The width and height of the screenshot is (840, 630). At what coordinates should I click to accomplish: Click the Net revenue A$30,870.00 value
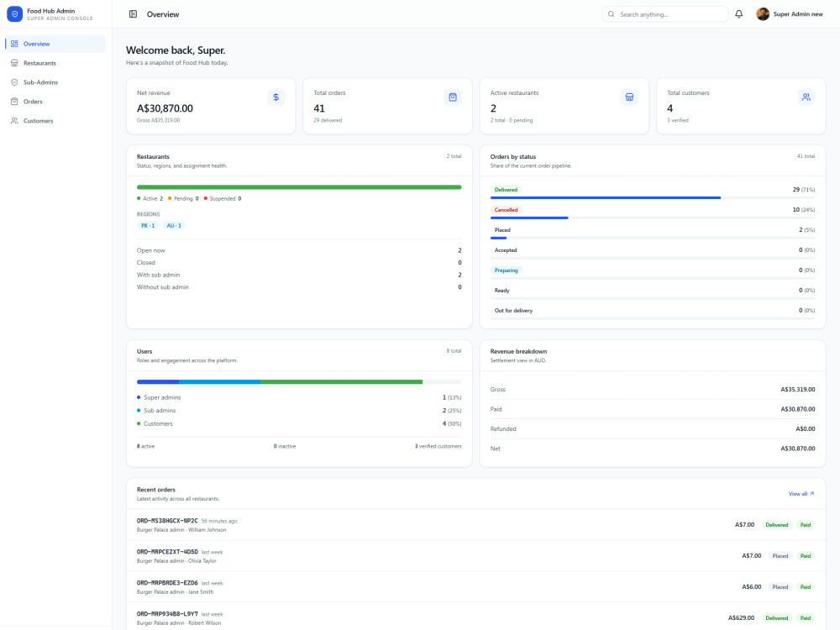point(165,108)
